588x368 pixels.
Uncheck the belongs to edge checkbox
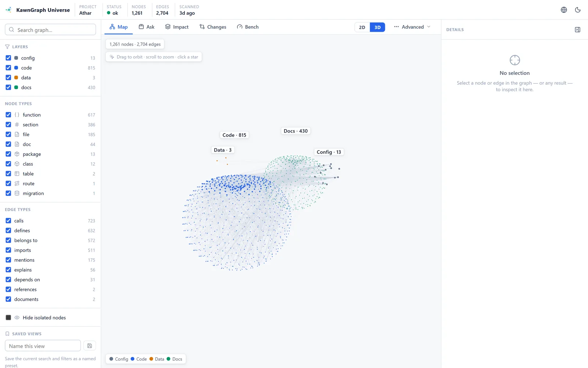[x=8, y=240]
